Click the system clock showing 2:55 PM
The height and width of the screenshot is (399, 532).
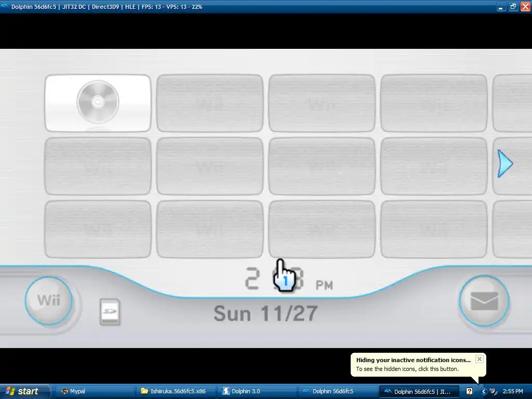[x=513, y=391]
